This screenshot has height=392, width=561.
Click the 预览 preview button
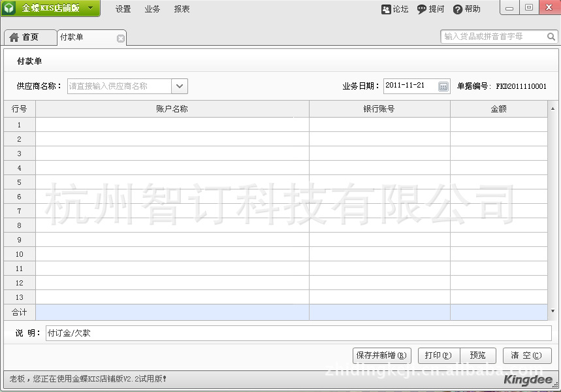pos(477,355)
